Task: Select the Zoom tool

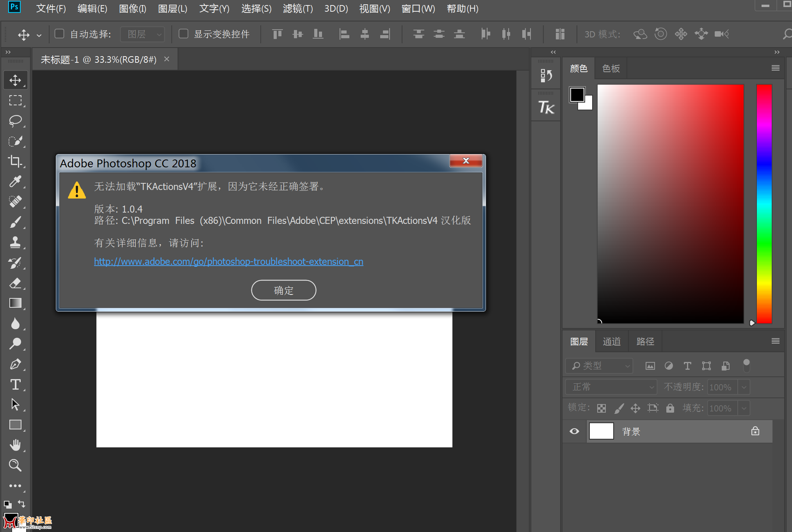Action: coord(15,465)
